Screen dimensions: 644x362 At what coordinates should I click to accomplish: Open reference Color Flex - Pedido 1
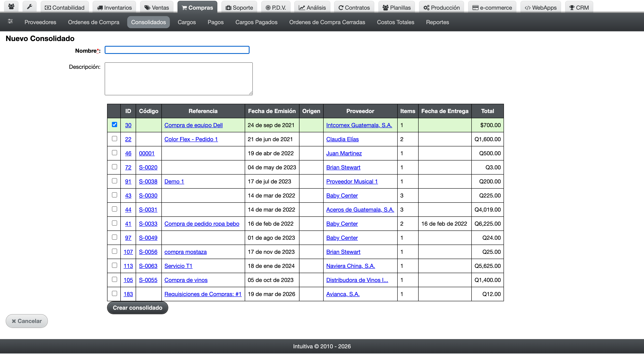[x=191, y=139]
